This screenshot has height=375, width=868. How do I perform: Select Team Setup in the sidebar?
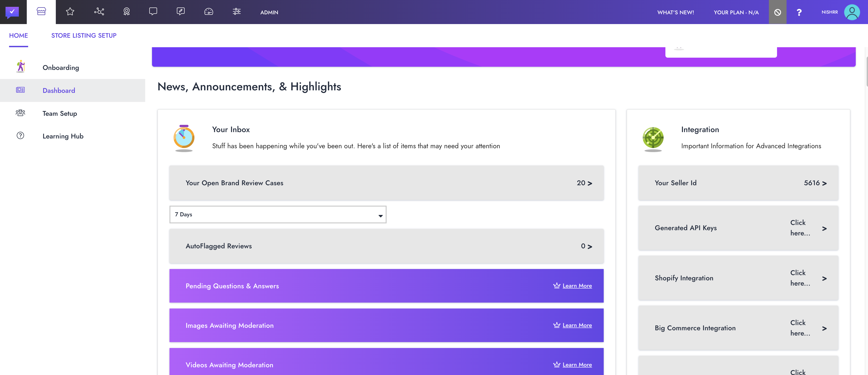click(x=72, y=113)
